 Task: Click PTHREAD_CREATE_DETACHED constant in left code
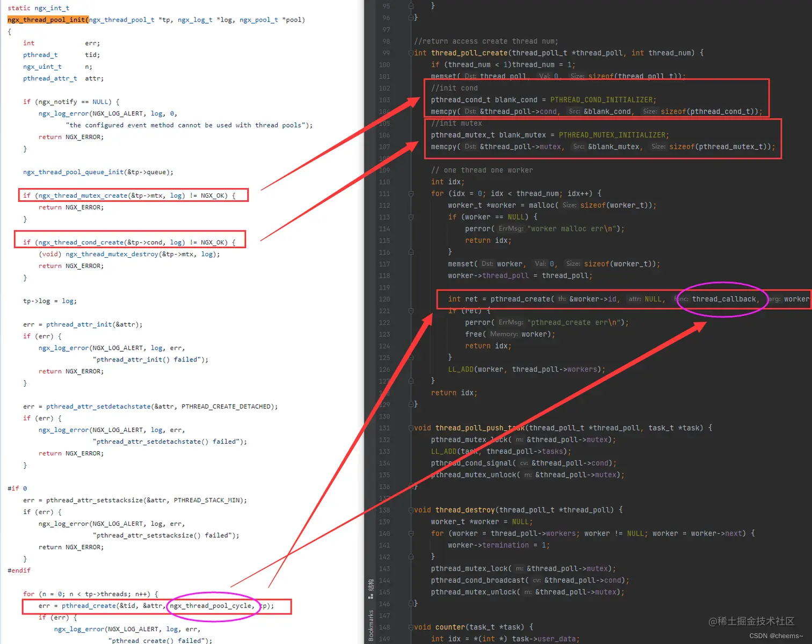[x=226, y=407]
